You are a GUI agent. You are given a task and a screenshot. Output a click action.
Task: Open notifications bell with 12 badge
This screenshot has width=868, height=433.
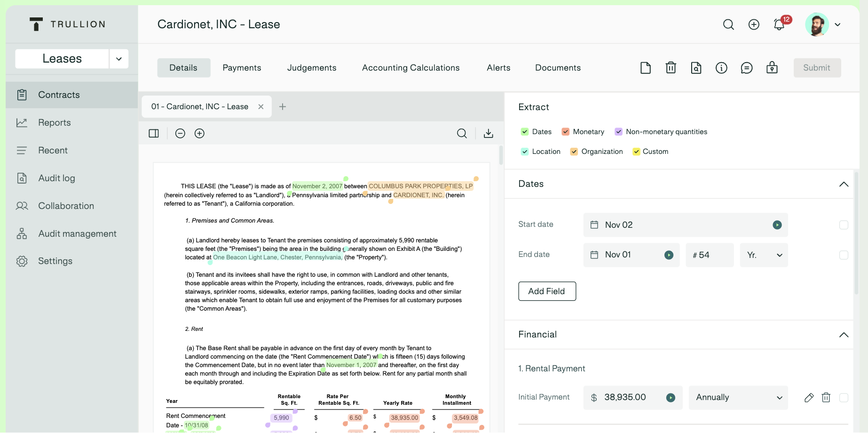tap(780, 24)
